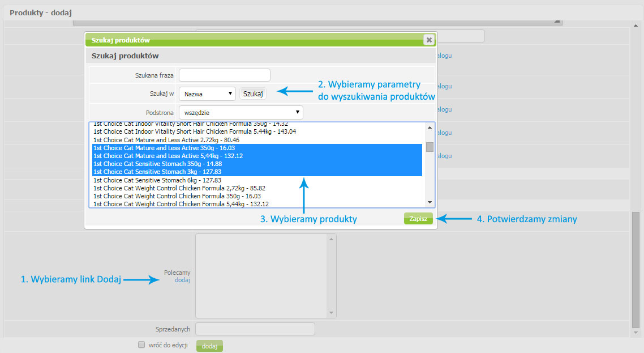Click the dodaj link under Polecamy
Image resolution: width=644 pixels, height=353 pixels.
click(x=182, y=280)
